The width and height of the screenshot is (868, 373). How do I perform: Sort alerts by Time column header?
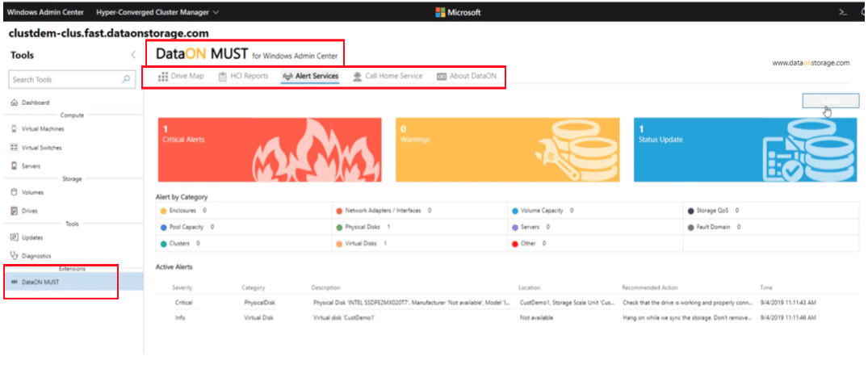pyautogui.click(x=765, y=287)
